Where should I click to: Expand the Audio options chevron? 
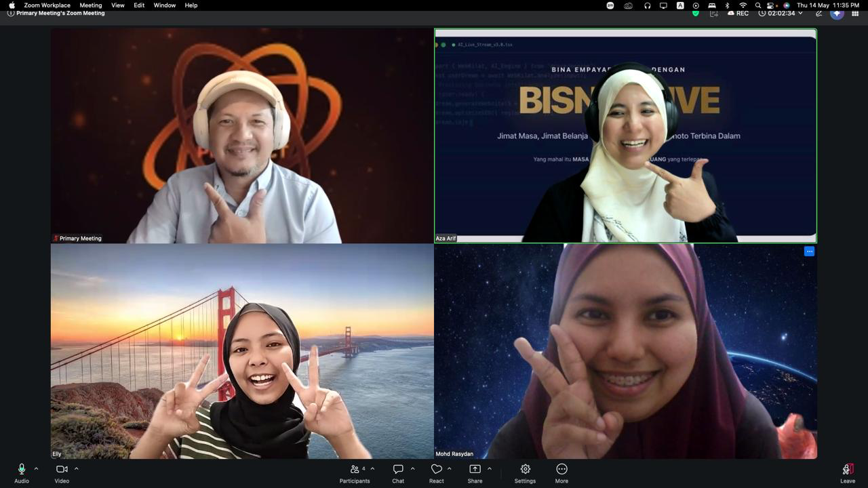click(36, 468)
